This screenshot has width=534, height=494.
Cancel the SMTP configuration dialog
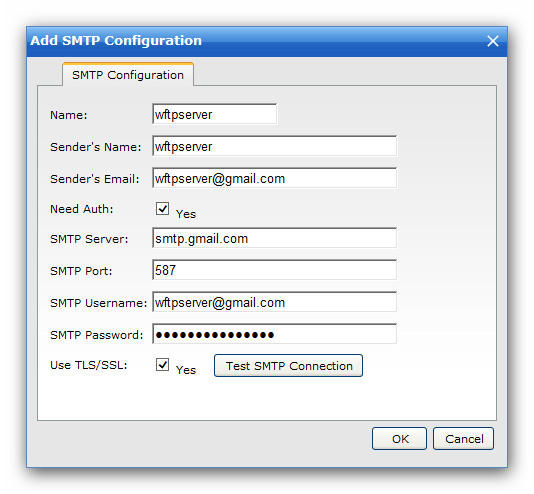(464, 439)
